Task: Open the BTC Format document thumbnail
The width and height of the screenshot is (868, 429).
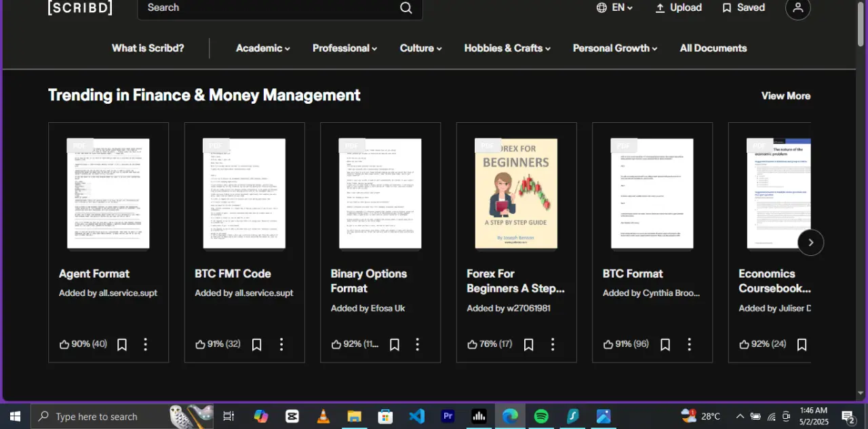Action: coord(652,193)
